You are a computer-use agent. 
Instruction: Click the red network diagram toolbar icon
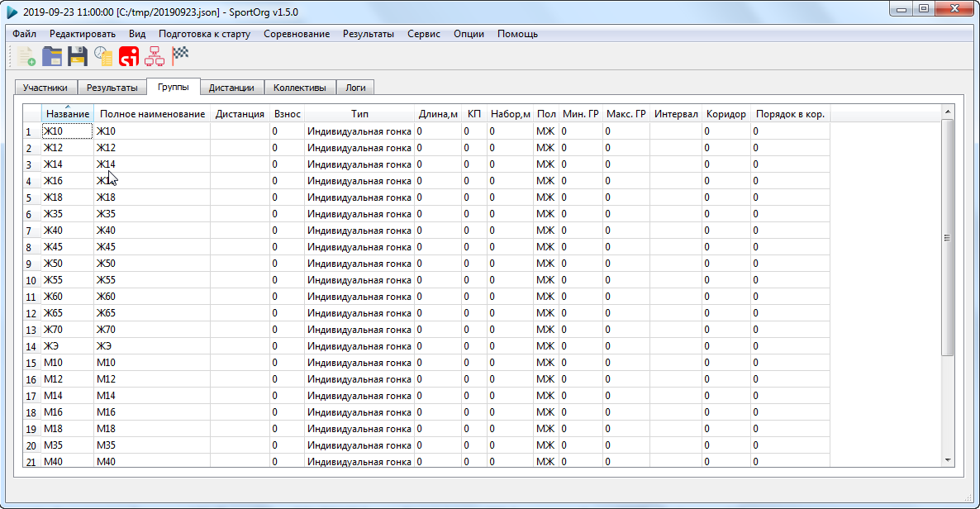155,56
